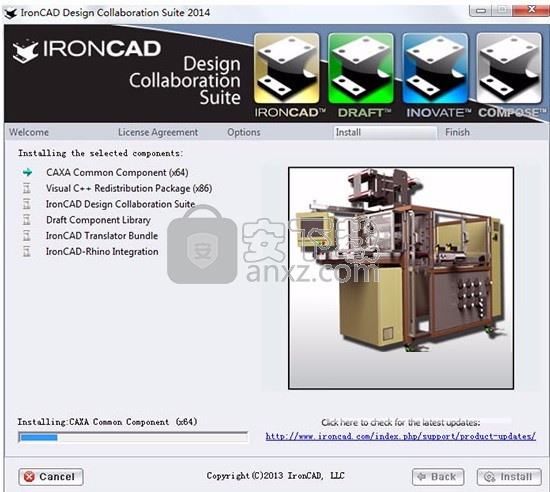Click hourglass icon beside Draft Component Library

click(27, 220)
